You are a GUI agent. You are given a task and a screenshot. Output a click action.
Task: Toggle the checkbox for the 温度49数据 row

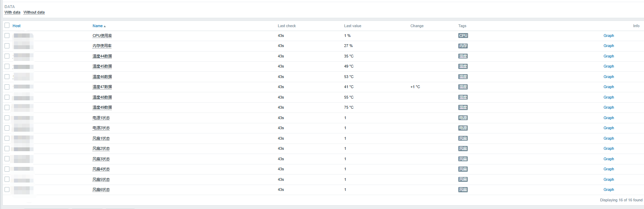coord(7,107)
